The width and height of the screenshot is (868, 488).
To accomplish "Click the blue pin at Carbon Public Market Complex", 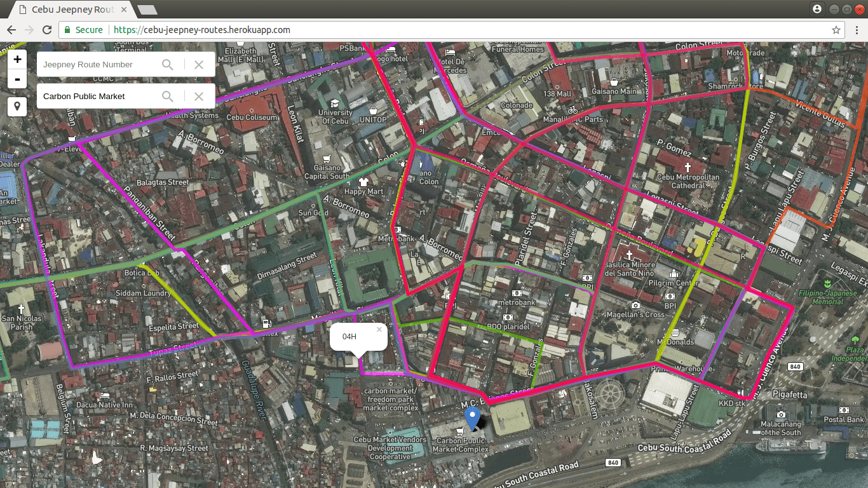I will click(471, 418).
